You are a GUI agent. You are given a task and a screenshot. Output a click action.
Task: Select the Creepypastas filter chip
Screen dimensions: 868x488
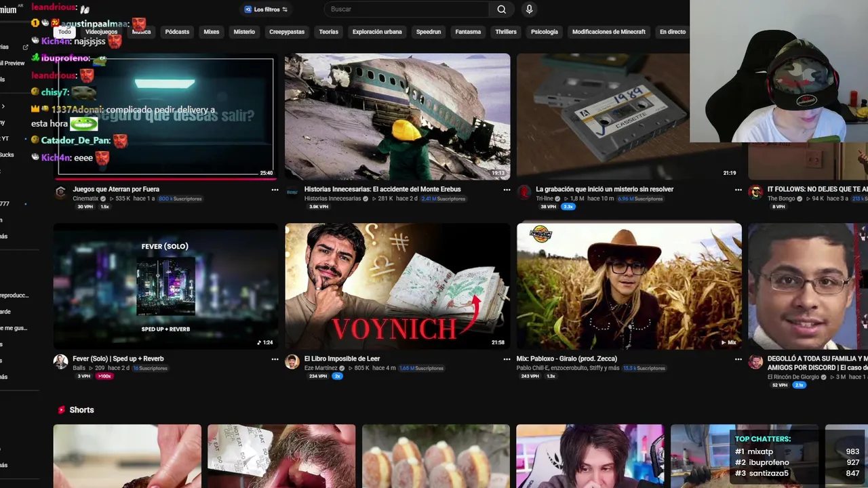pos(287,32)
